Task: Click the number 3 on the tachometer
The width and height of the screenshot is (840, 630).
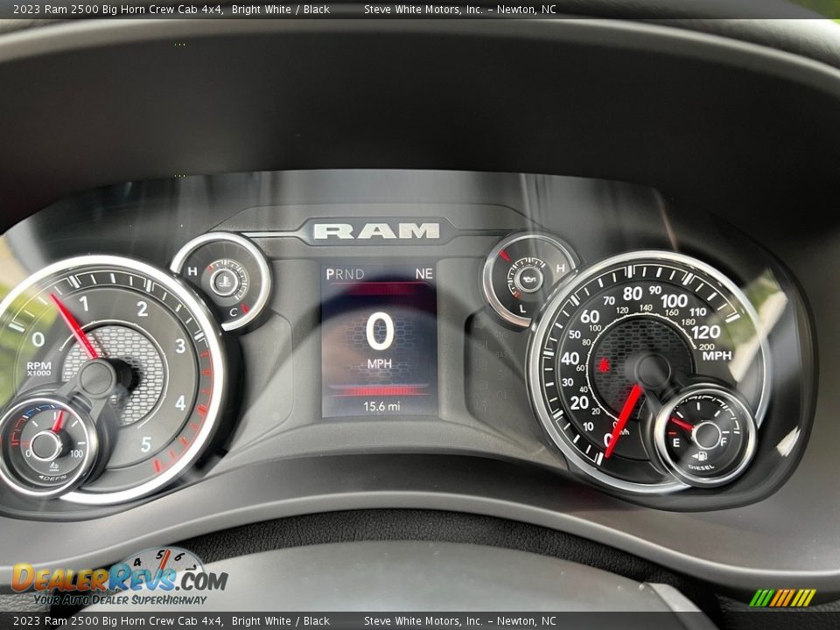Action: (x=180, y=346)
